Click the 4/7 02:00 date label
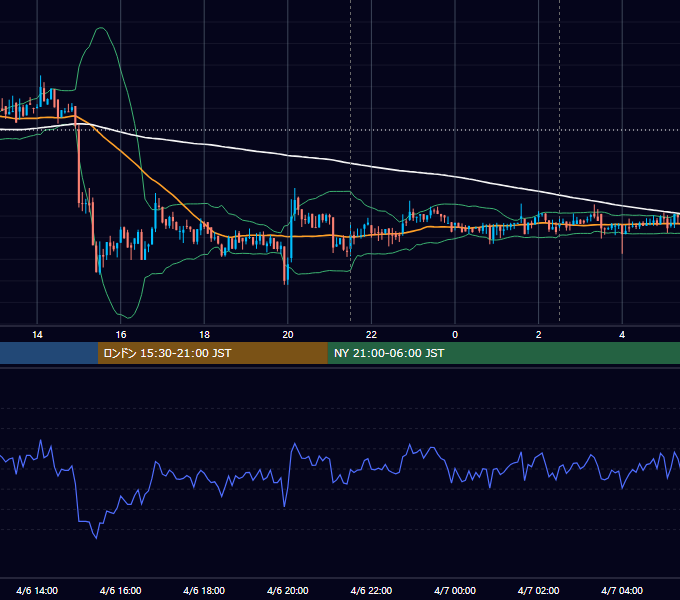Image resolution: width=680 pixels, height=600 pixels. click(538, 590)
